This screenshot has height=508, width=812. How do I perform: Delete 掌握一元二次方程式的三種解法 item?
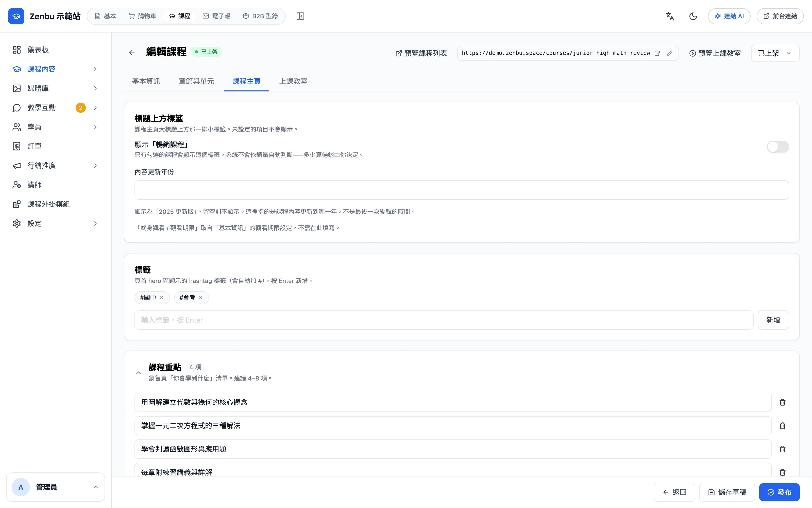click(783, 426)
